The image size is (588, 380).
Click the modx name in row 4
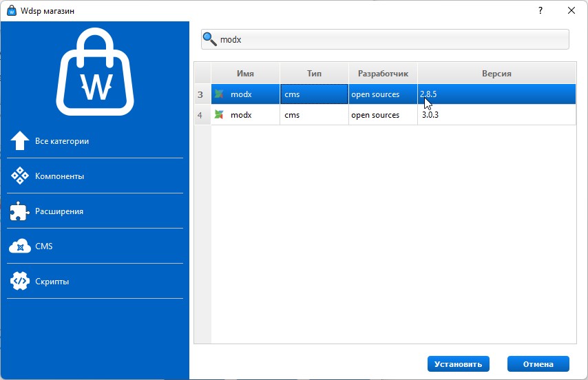click(x=241, y=115)
